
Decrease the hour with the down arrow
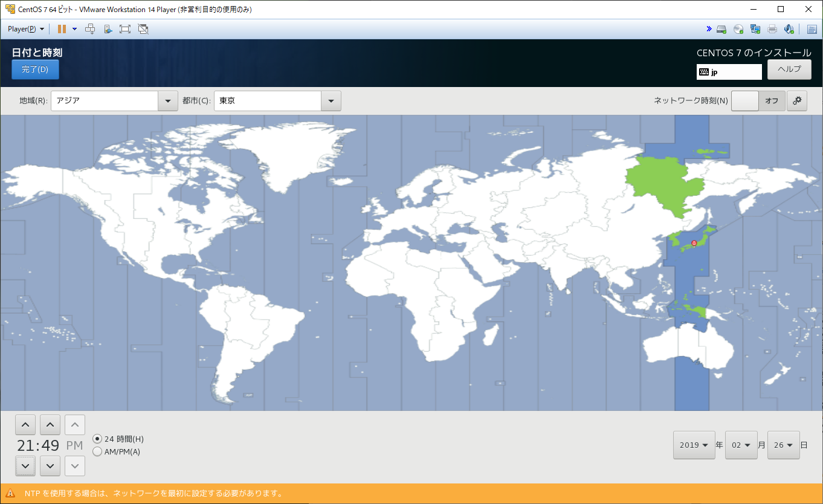point(25,466)
